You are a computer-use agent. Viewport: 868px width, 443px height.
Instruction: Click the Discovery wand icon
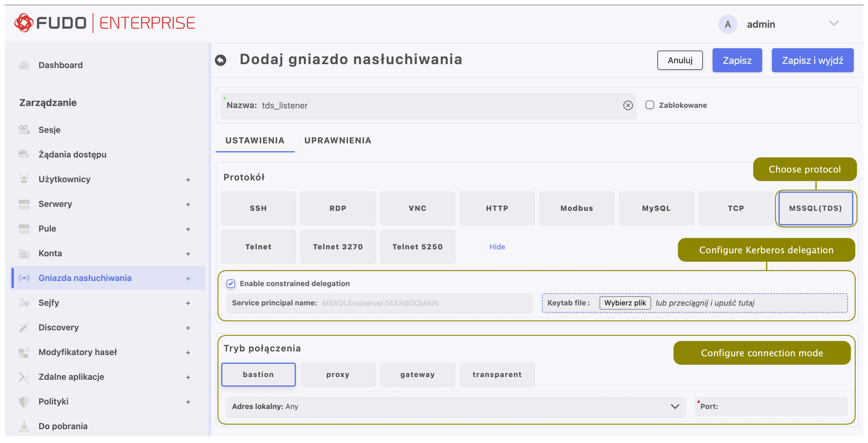pos(24,327)
